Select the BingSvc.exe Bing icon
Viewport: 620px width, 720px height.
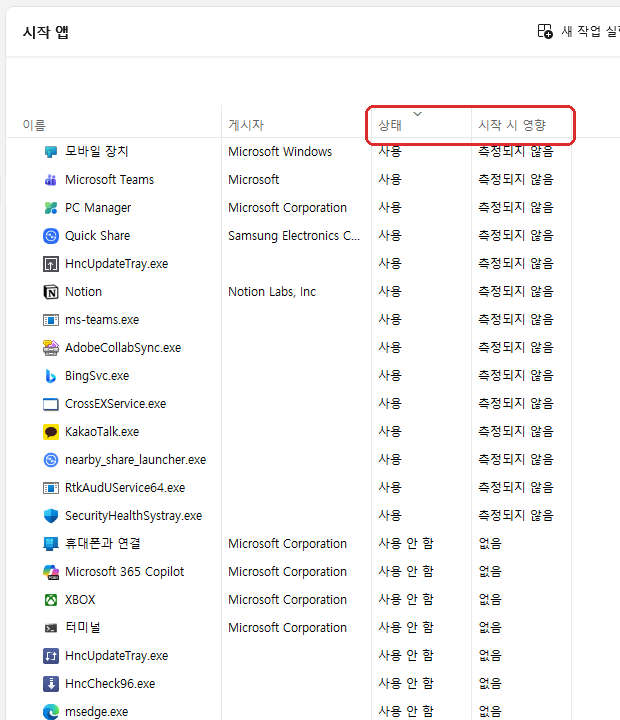point(51,376)
